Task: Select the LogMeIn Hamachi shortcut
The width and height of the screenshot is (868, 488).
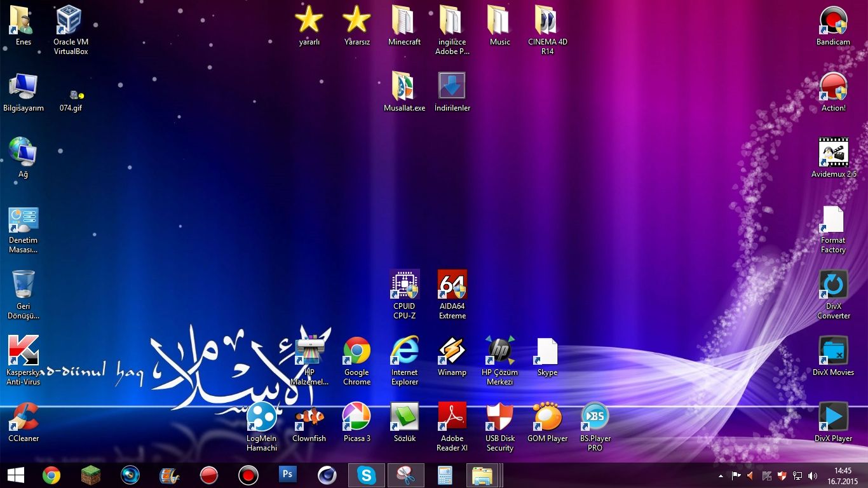Action: point(262,426)
